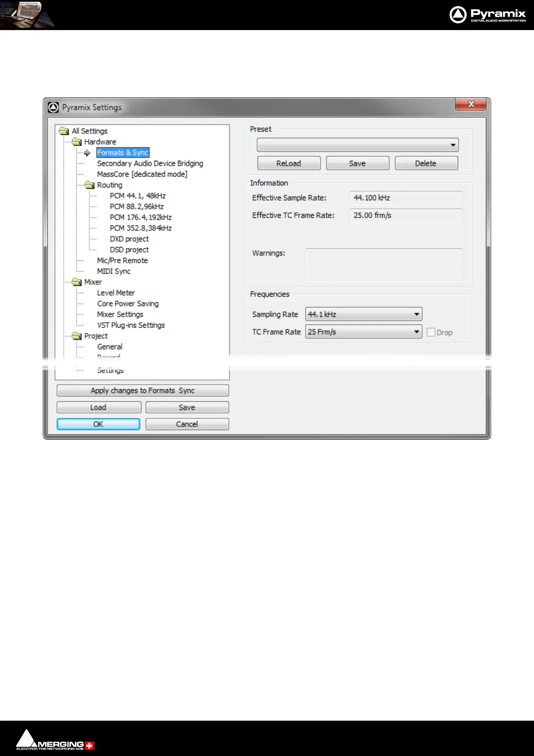Click the Mixer folder icon
534x756 pixels.
coord(77,282)
